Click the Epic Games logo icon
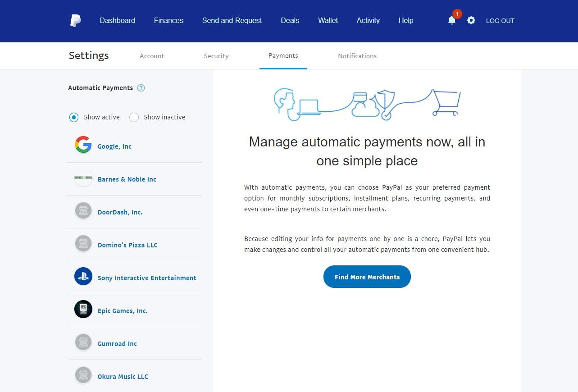Viewport: 578px width, 392px height. [83, 309]
